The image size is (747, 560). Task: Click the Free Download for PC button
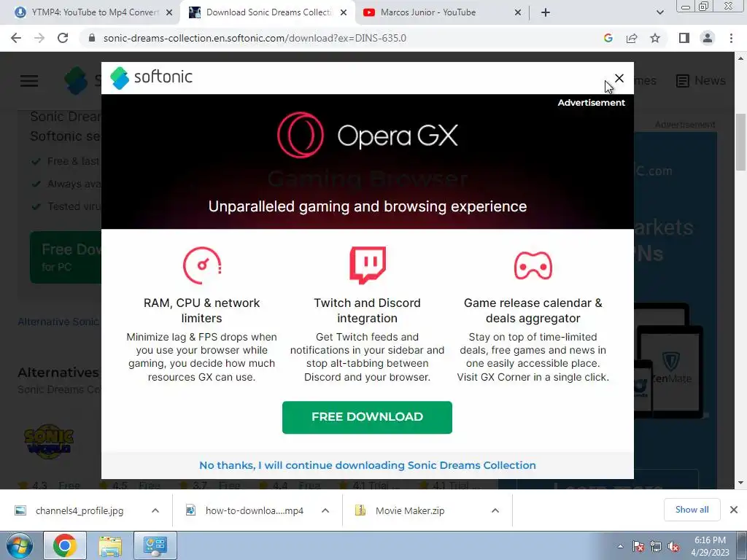point(66,257)
